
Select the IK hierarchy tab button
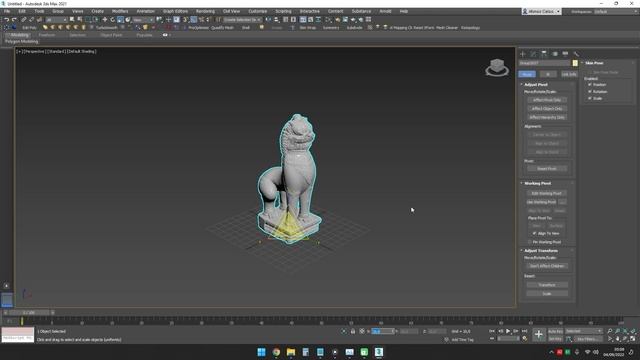pos(548,74)
